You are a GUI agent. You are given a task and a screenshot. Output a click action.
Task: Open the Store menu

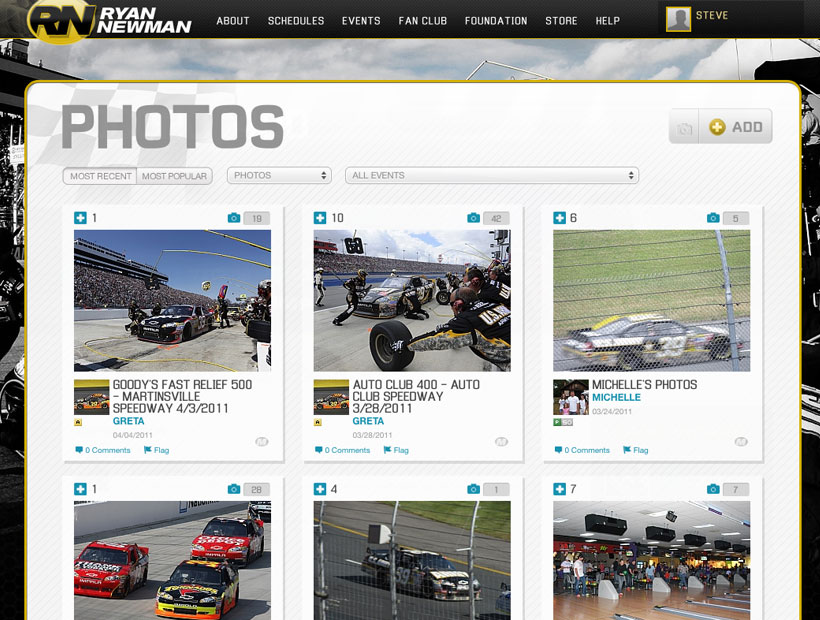tap(561, 21)
